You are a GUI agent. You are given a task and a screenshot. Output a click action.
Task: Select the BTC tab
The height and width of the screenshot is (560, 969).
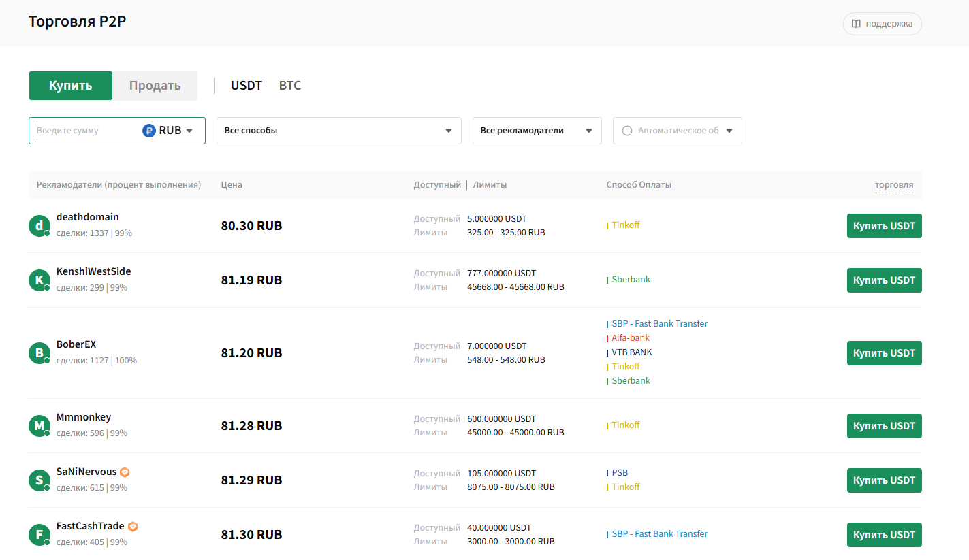(290, 86)
